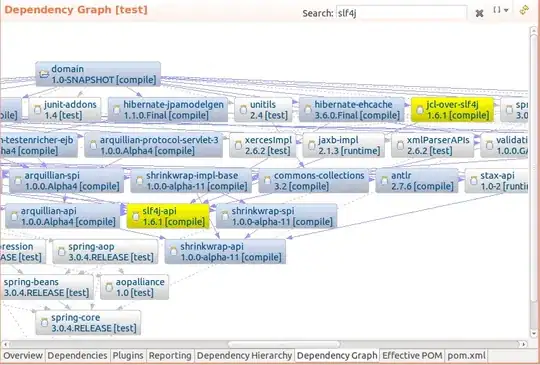
Task: Select the arquillian-api 1.0.0.Alpha4 label
Action: pos(68,216)
